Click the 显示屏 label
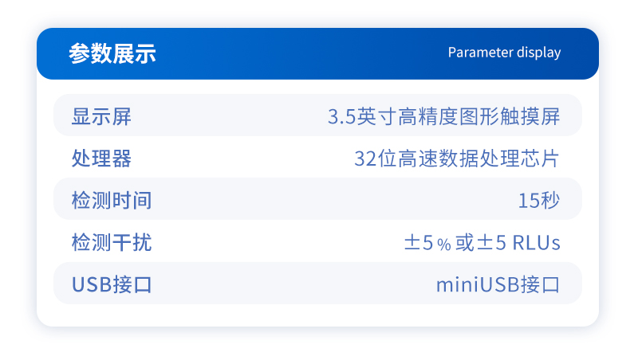 click(x=101, y=116)
